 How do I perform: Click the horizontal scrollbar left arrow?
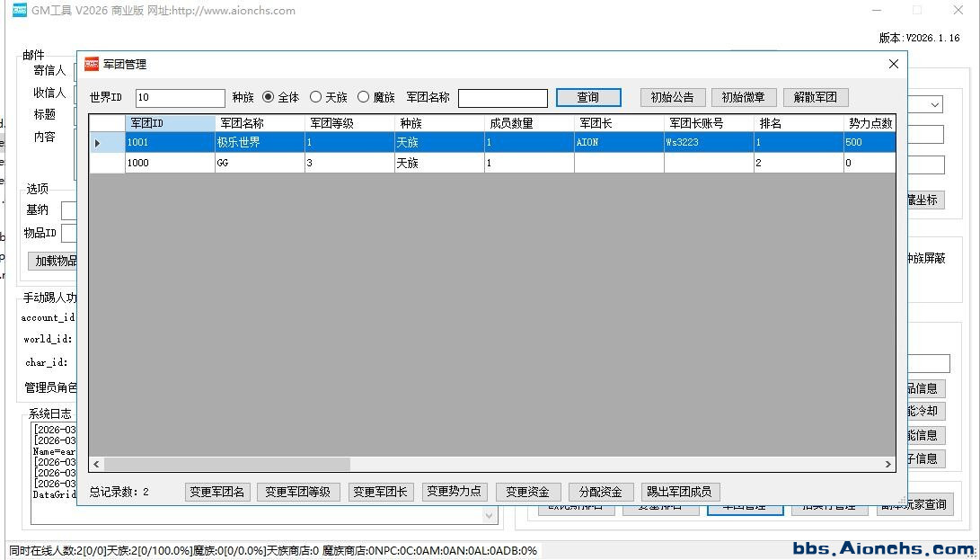tap(96, 465)
